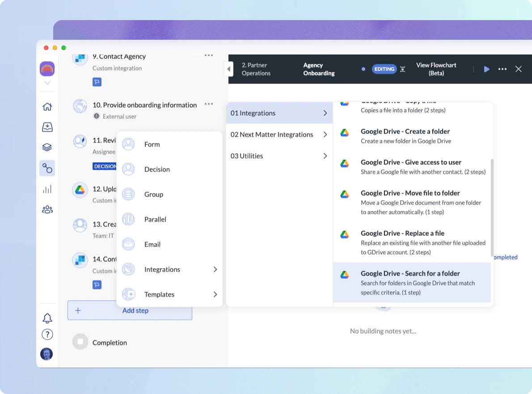The width and height of the screenshot is (532, 394).
Task: Choose Email step type
Action: tap(169, 244)
